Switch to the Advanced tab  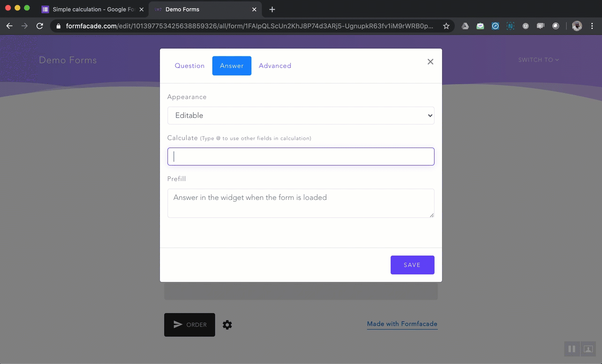coord(275,66)
